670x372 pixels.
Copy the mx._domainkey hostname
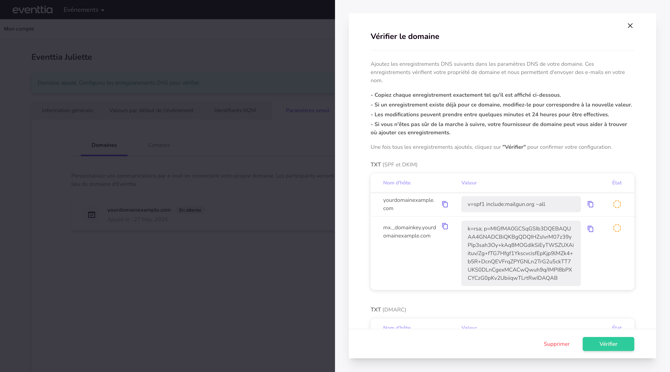coord(445,226)
